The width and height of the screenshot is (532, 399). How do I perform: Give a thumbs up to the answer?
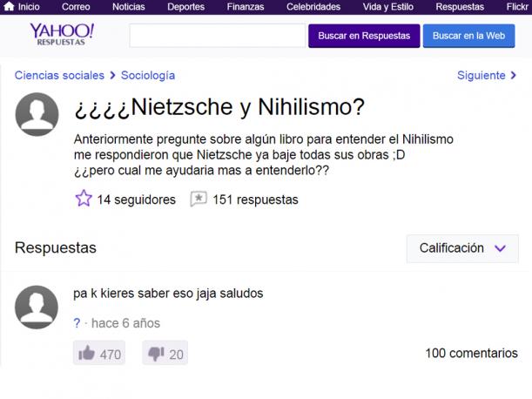99,353
